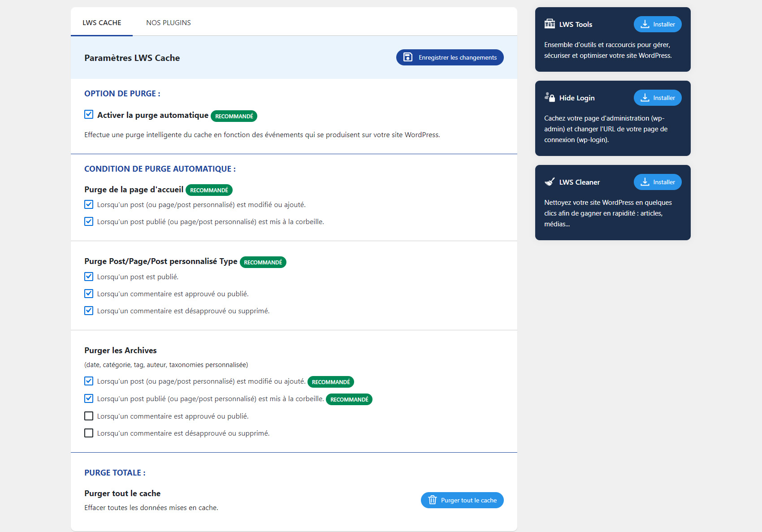The height and width of the screenshot is (532, 762).
Task: Click the Hide Login card title
Action: click(577, 98)
